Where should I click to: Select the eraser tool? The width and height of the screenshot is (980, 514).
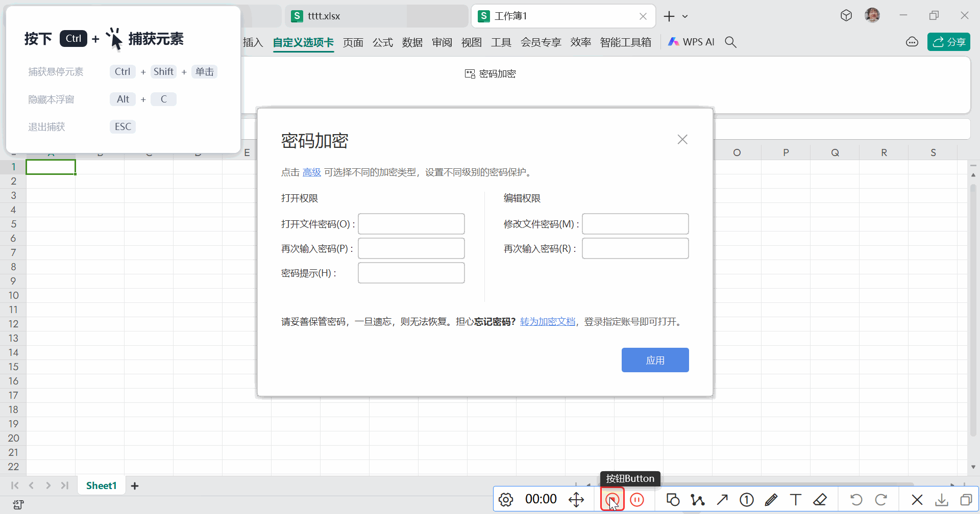point(820,500)
